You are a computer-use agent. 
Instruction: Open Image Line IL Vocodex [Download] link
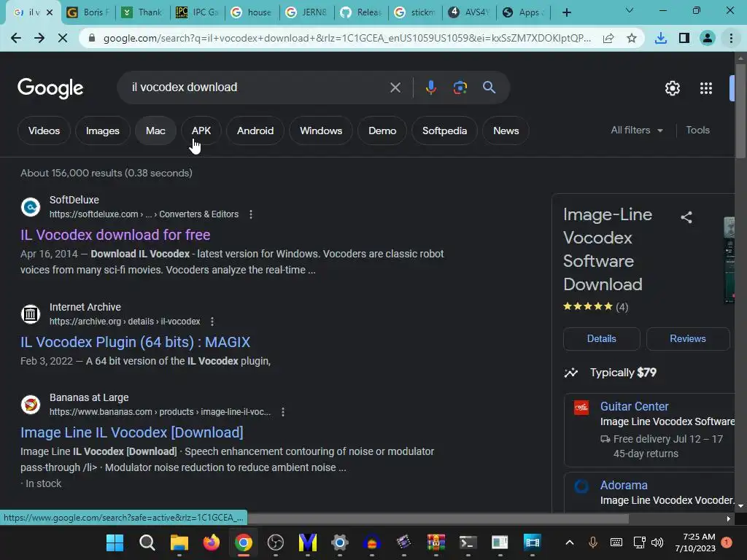(132, 432)
